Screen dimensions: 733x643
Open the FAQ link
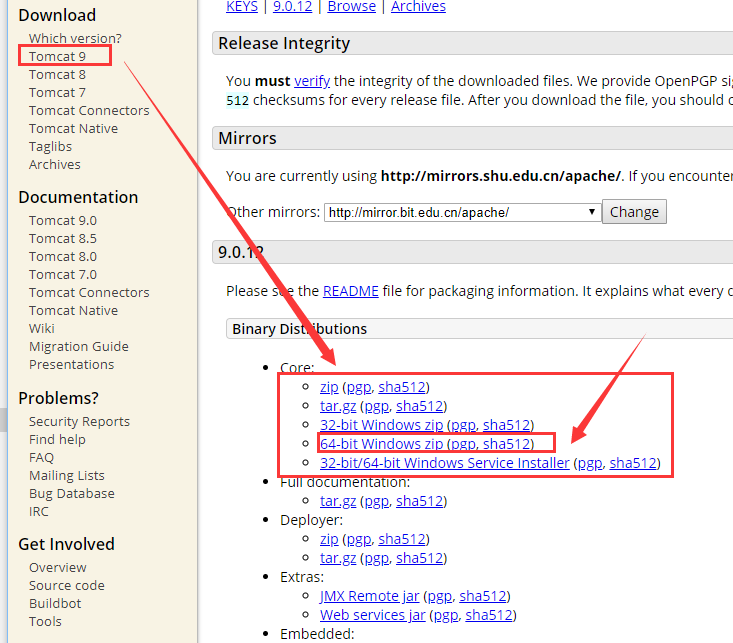pos(41,457)
